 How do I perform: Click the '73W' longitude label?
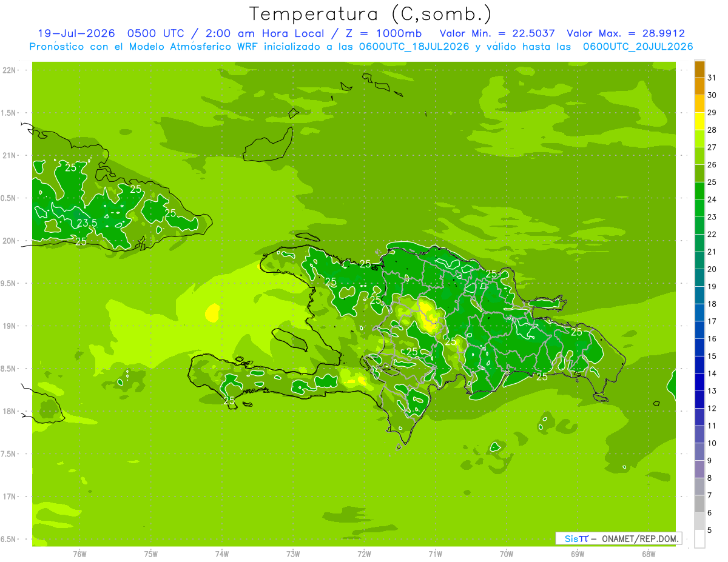point(293,554)
